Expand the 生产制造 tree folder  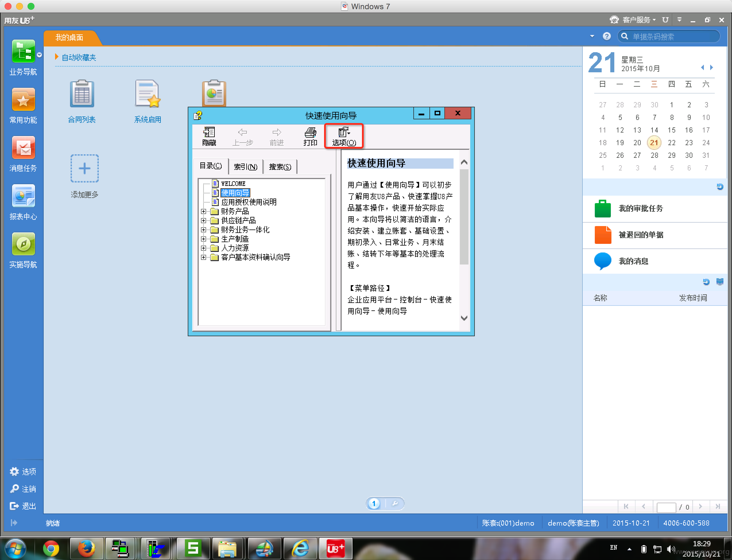click(x=204, y=239)
